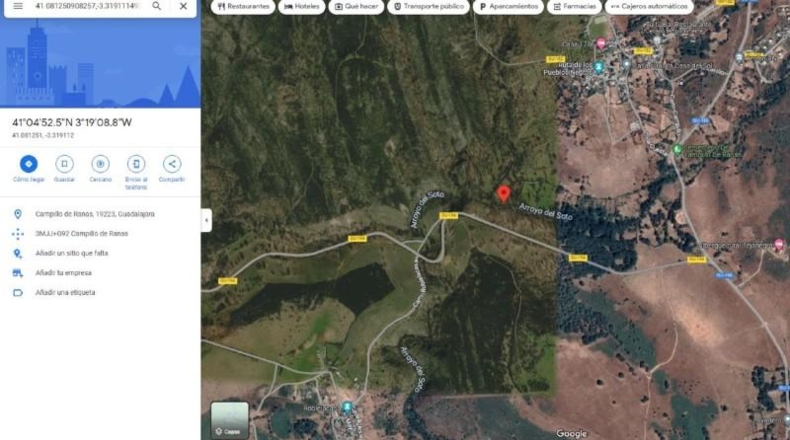Image resolution: width=790 pixels, height=440 pixels.
Task: Click the Cómo llegar directions icon
Action: [29, 164]
